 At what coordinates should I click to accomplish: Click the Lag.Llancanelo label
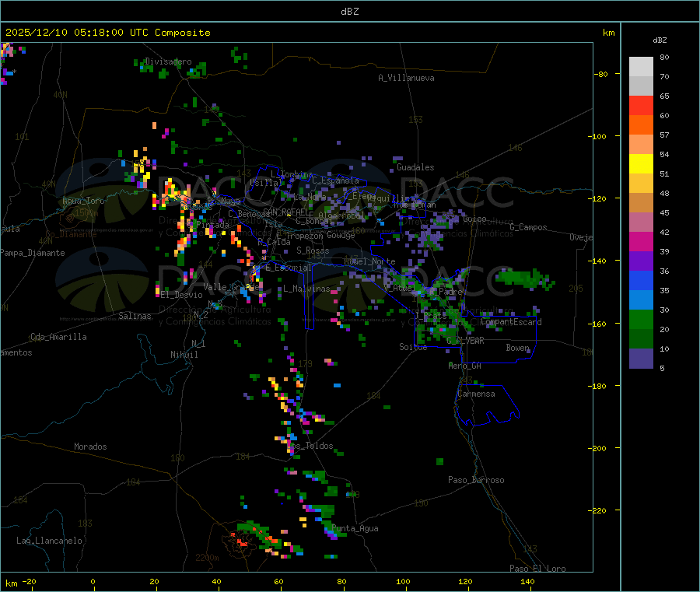click(49, 541)
